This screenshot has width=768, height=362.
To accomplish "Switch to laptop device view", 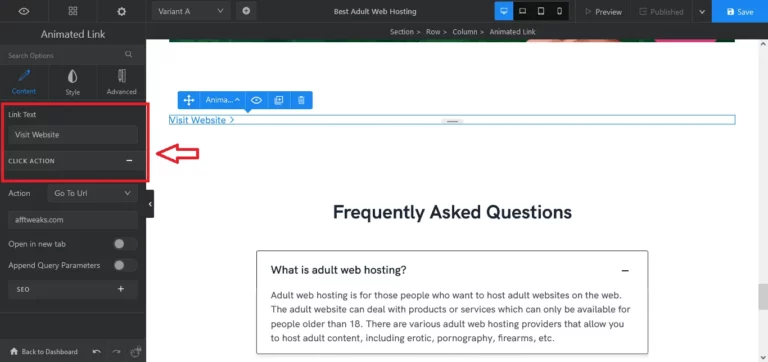I will 522,11.
